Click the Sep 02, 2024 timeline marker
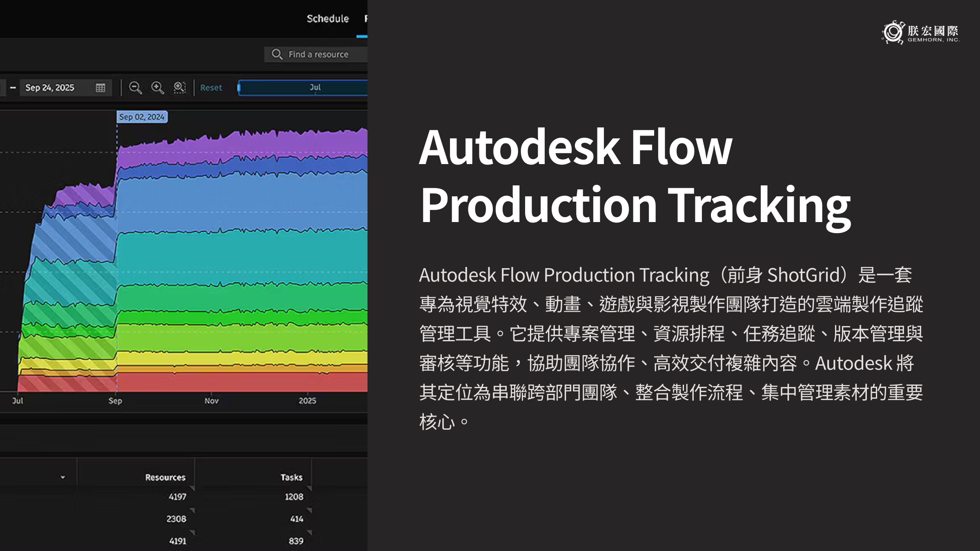This screenshot has height=551, width=980. 142,117
